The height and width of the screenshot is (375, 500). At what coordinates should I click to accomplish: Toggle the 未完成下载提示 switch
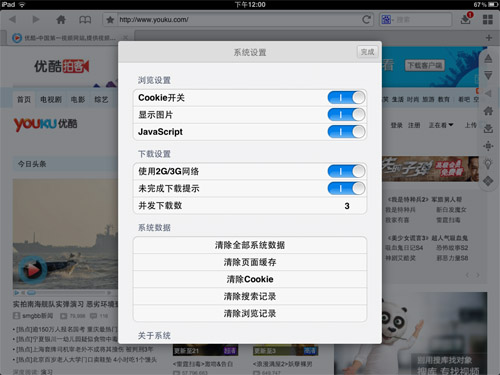click(x=346, y=188)
